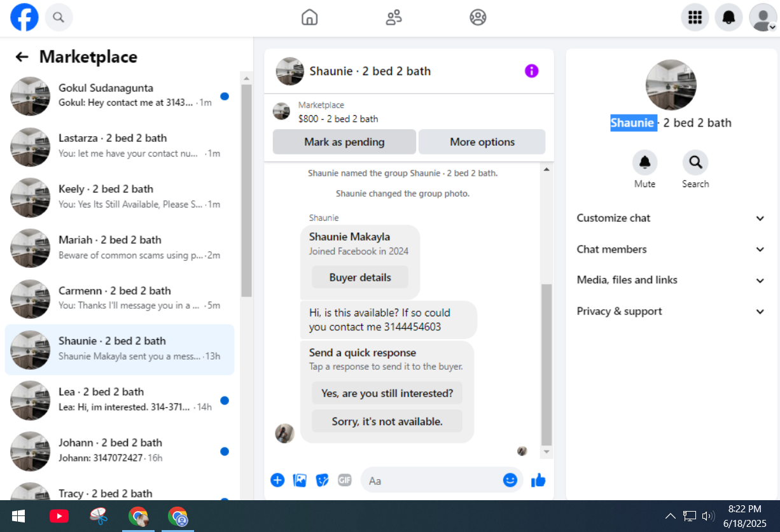
Task: Choose a sticker icon in composer
Action: pos(322,480)
